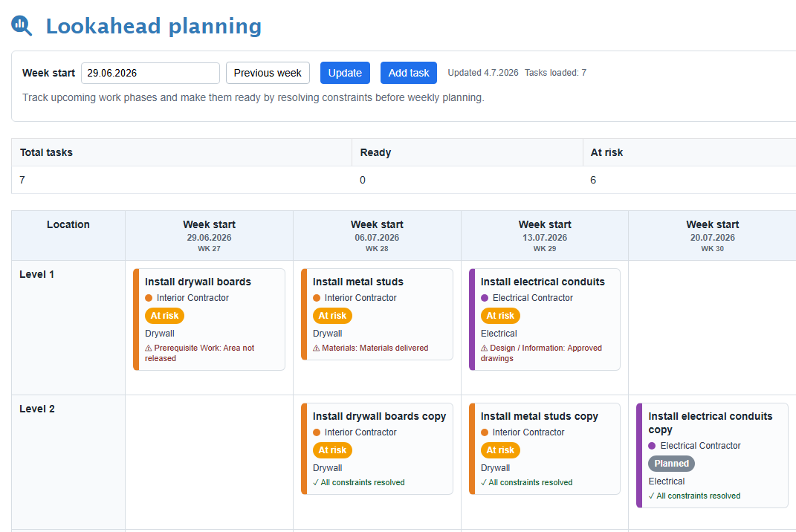Click the Ready value 0
796x532 pixels.
363,181
